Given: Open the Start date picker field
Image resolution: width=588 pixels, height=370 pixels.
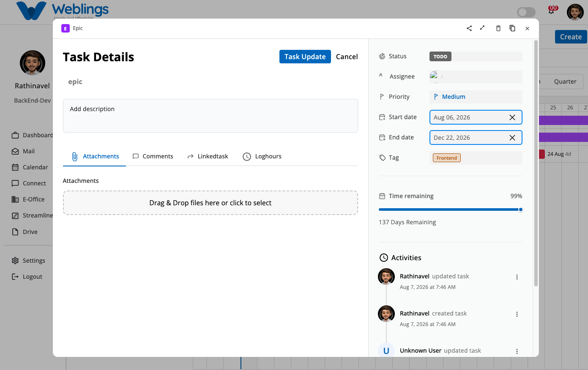Looking at the screenshot, I should click(x=476, y=117).
